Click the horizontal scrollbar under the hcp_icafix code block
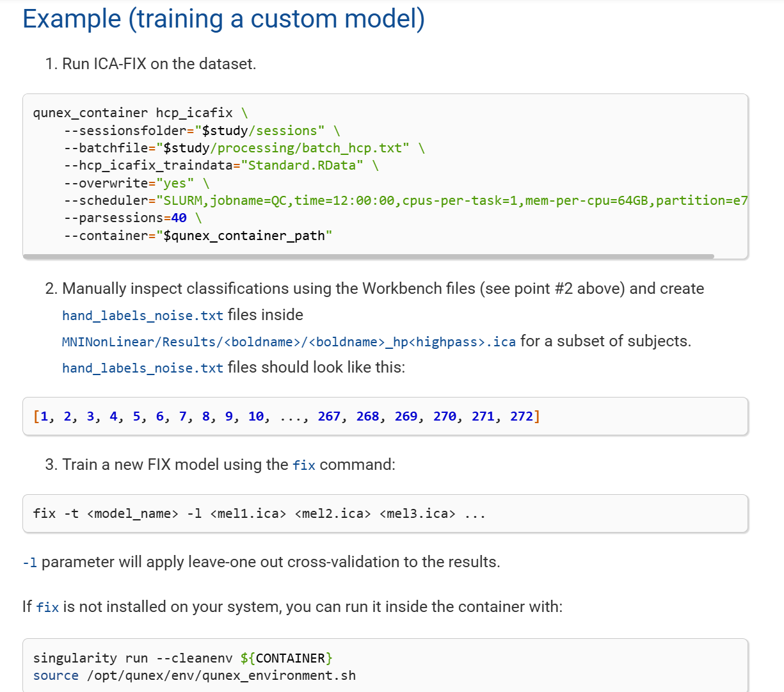The image size is (784, 692). [x=368, y=256]
